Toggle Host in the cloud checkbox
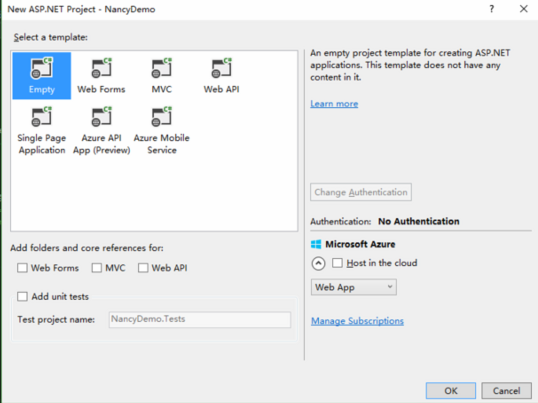538x403 pixels. 337,263
